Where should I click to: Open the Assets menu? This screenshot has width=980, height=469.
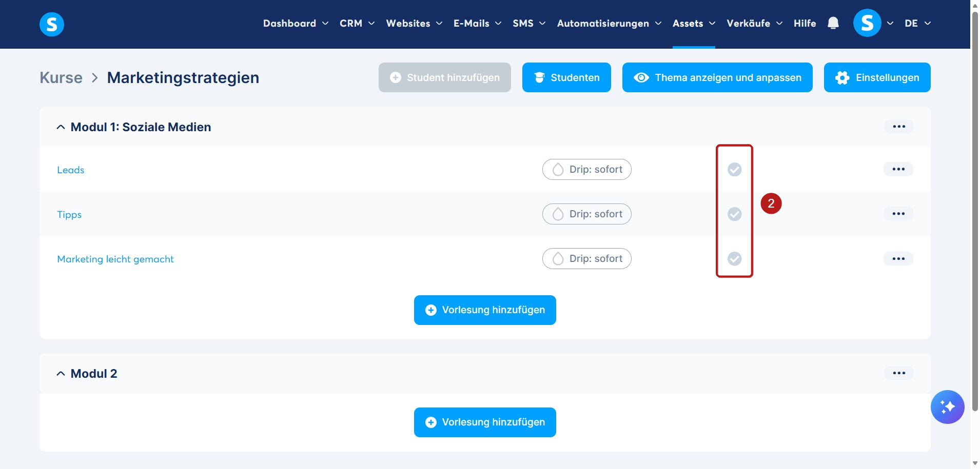694,23
